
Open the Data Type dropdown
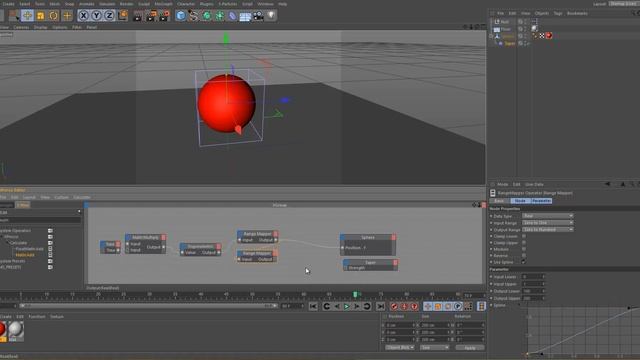pyautogui.click(x=547, y=216)
